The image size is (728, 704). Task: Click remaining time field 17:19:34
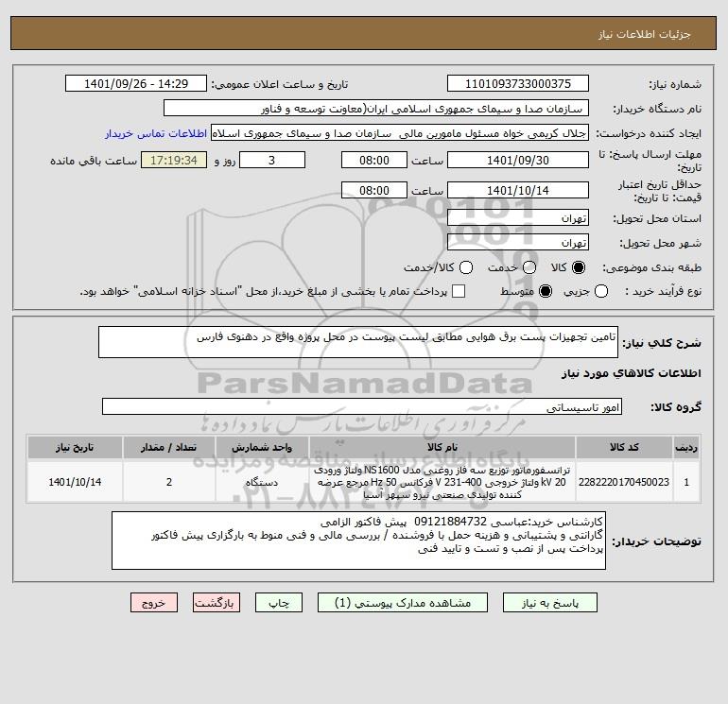[x=174, y=160]
